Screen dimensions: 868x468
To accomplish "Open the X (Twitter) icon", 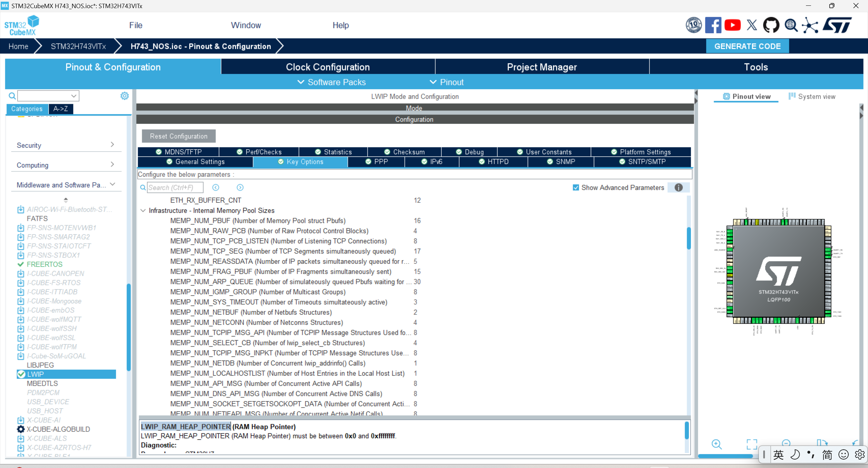I will 752,25.
